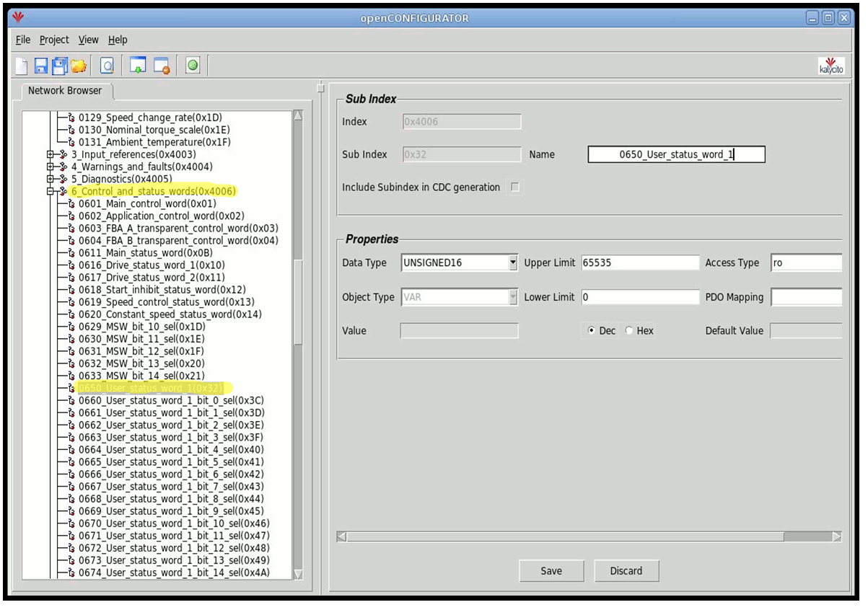Click the pane splitter handle
This screenshot has width=868, height=610.
point(321,88)
